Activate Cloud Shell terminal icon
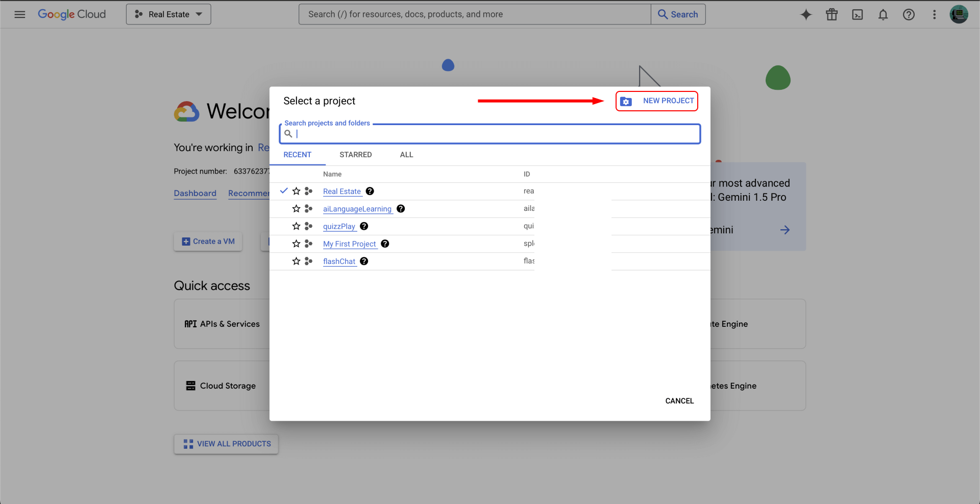Viewport: 980px width, 504px height. [857, 14]
